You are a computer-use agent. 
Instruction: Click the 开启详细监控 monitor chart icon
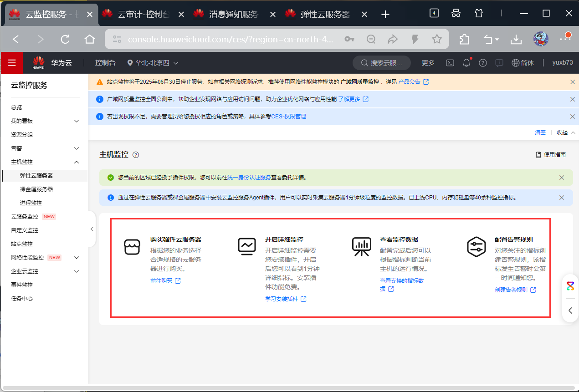(x=247, y=247)
